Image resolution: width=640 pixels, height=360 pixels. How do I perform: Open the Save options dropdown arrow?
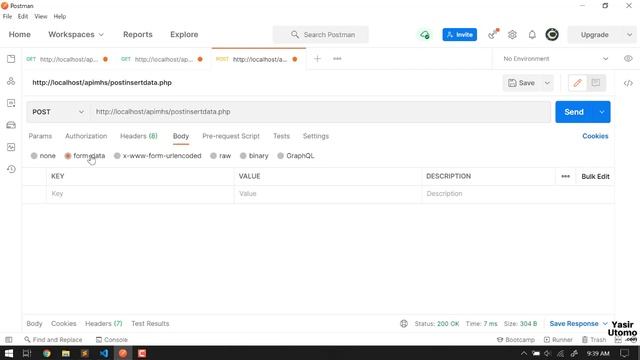547,83
